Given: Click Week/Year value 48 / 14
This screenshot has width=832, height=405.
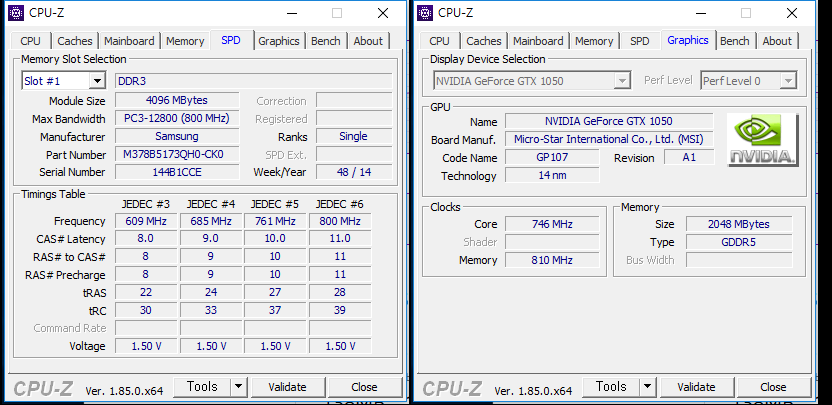Looking at the screenshot, I should [x=354, y=172].
